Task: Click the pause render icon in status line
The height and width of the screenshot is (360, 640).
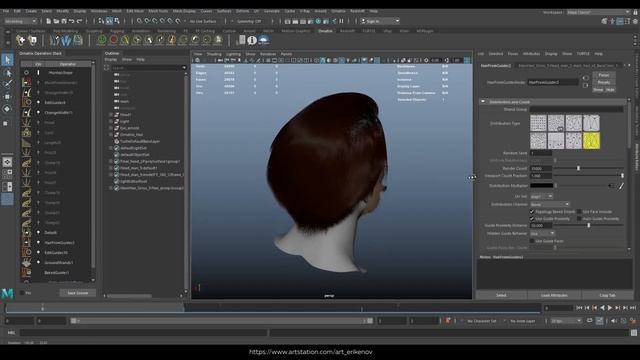Action: tap(342, 21)
